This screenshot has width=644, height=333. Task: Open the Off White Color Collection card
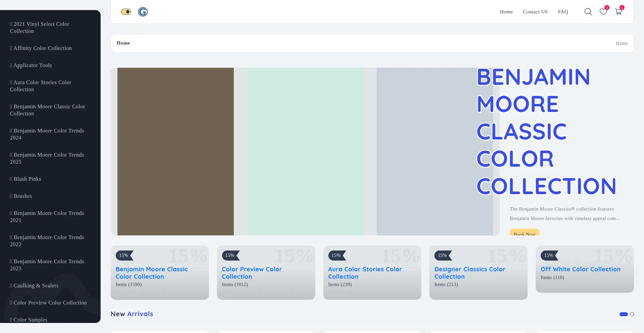click(580, 269)
